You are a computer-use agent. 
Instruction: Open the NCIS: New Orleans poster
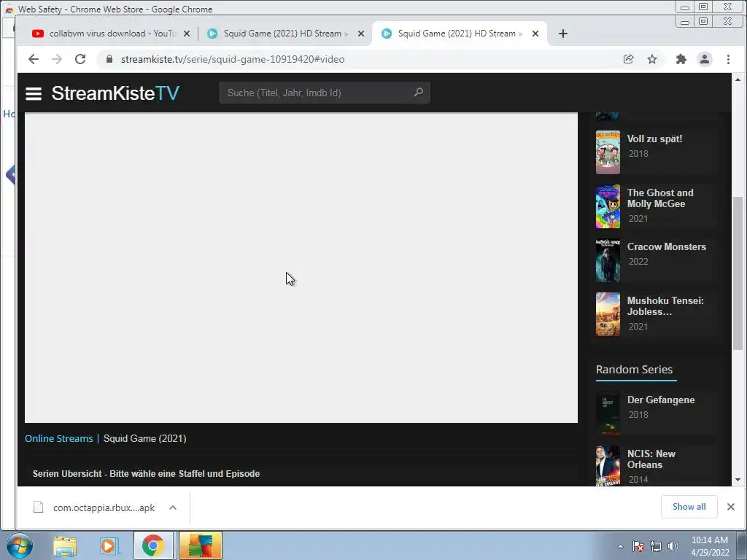(x=608, y=466)
